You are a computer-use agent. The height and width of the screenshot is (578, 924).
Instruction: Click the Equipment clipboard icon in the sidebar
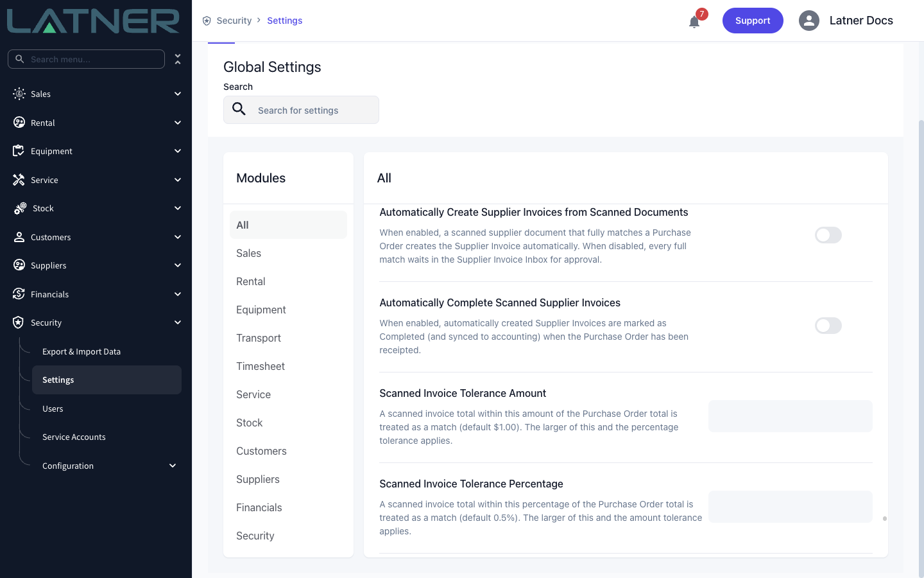coord(19,151)
